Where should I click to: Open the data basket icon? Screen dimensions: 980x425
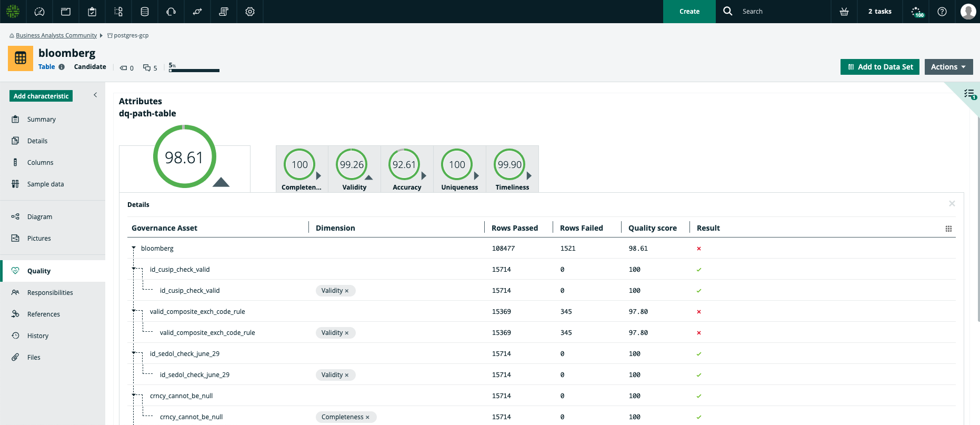[x=844, y=12]
